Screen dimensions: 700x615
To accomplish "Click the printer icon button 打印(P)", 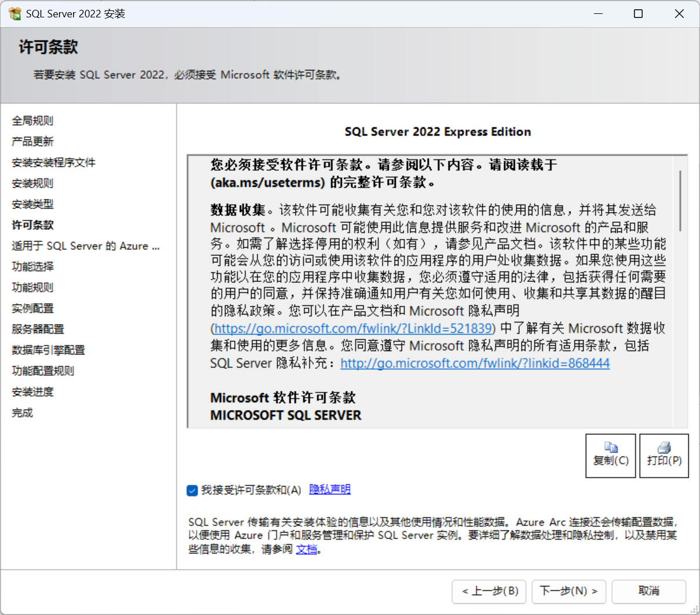I will (664, 456).
